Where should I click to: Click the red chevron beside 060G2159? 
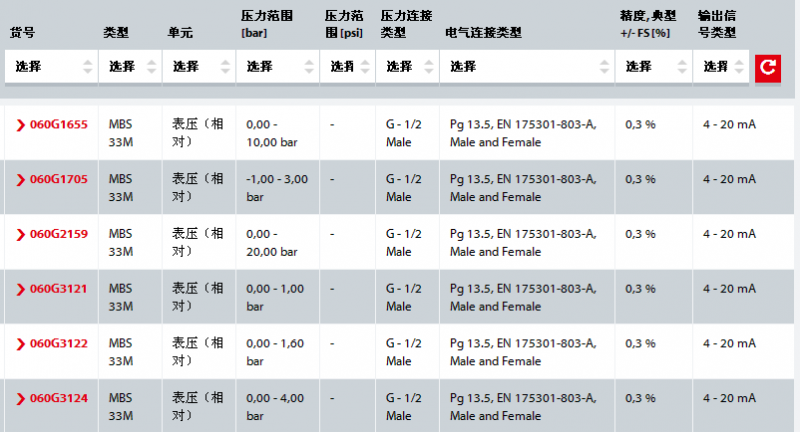pyautogui.click(x=20, y=235)
